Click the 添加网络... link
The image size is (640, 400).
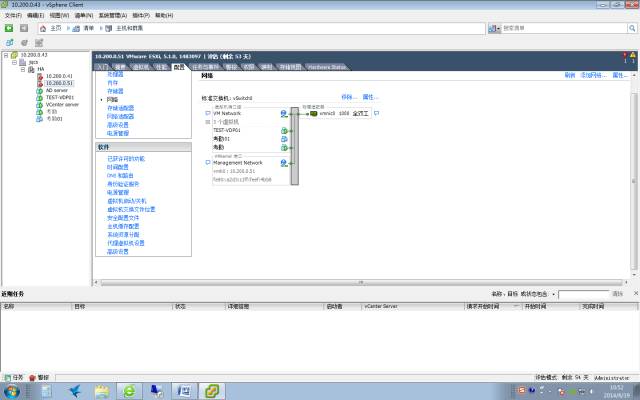593,76
